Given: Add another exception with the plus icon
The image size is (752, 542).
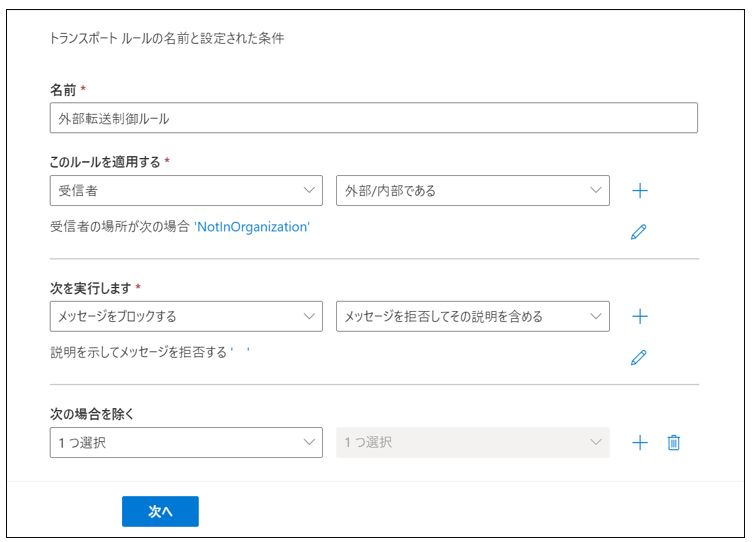Looking at the screenshot, I should click(x=640, y=442).
